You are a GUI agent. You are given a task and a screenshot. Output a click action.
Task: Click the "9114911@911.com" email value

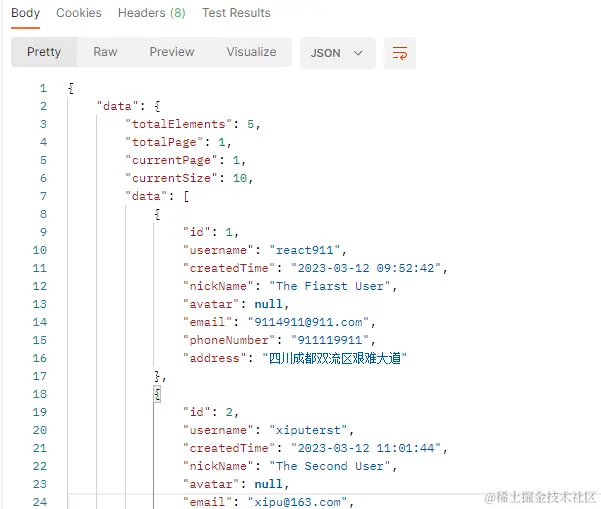309,322
